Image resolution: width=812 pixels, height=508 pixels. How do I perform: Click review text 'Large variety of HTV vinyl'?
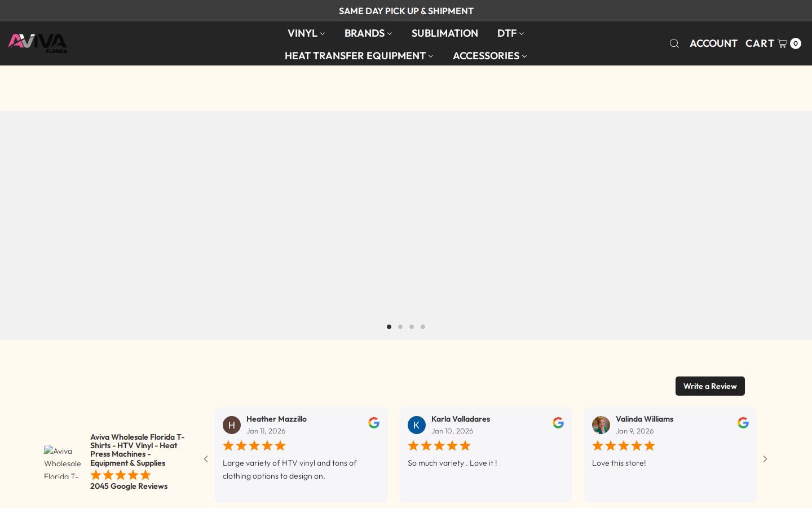tap(290, 469)
